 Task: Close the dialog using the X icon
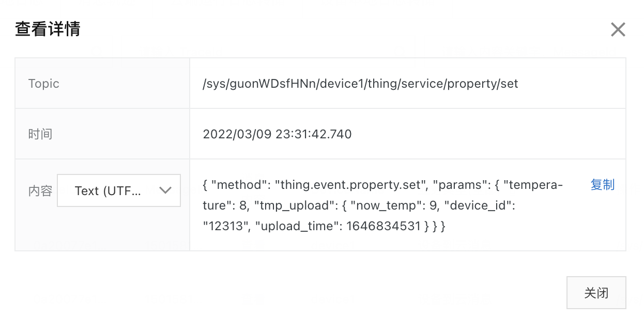coord(618,29)
